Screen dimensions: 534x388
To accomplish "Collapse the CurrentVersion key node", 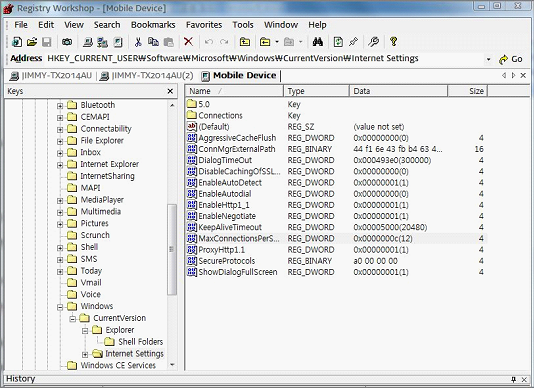I will (x=73, y=319).
